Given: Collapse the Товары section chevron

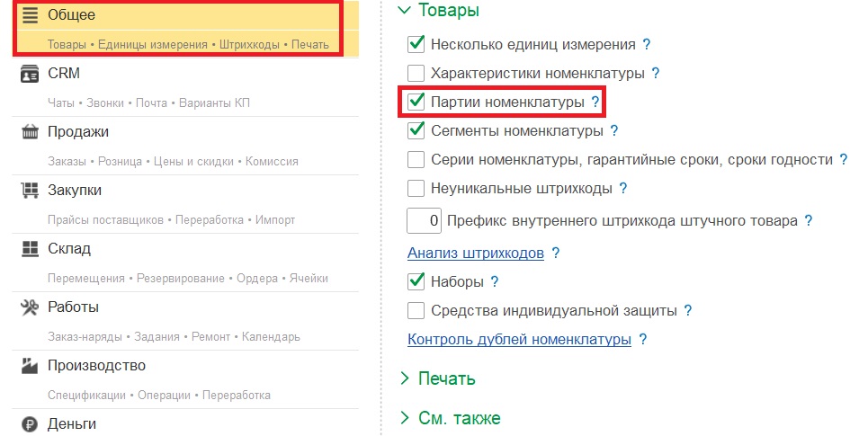Looking at the screenshot, I should pos(405,10).
